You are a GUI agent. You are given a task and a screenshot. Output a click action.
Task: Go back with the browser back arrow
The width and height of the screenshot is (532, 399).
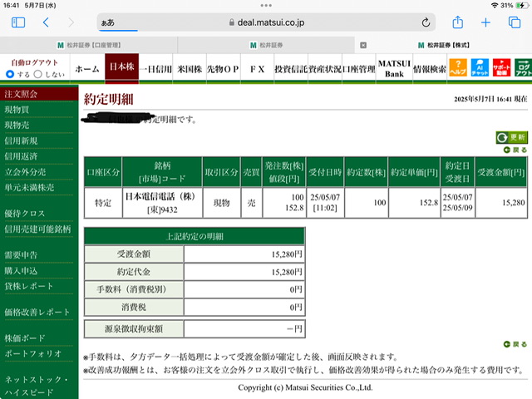47,22
